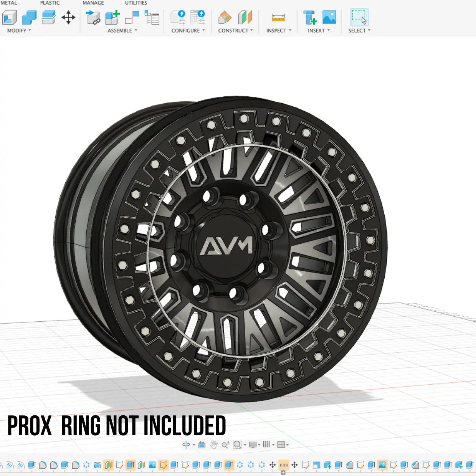The height and width of the screenshot is (476, 476).
Task: Click the Combine bodies icon
Action: point(29,18)
